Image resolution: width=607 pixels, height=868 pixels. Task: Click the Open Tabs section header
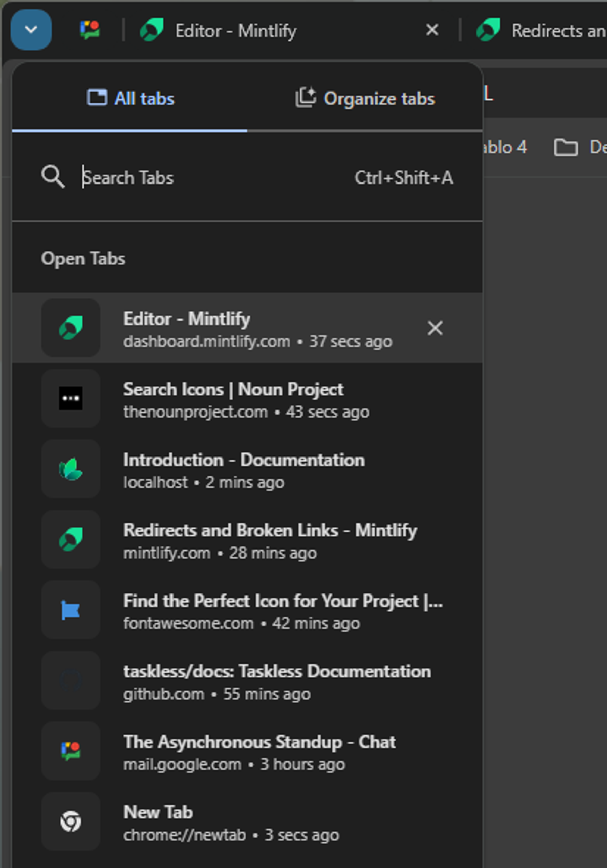click(x=83, y=258)
